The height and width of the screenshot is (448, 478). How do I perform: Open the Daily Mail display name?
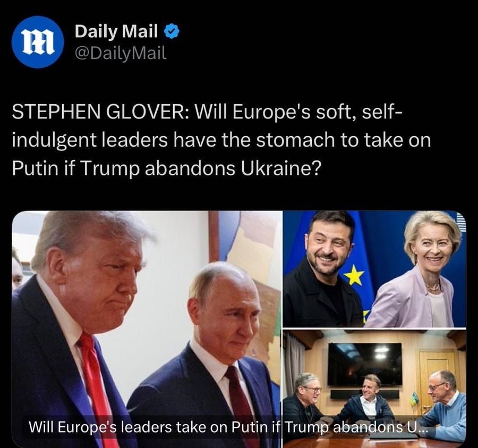pos(116,31)
